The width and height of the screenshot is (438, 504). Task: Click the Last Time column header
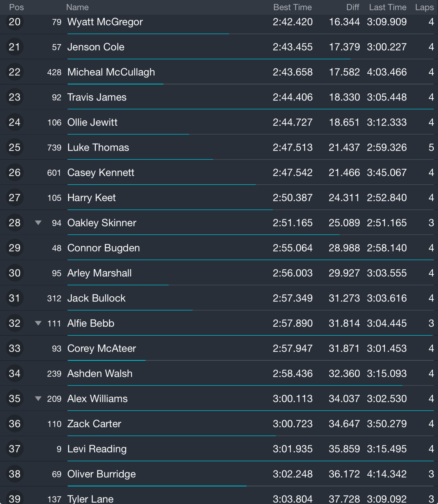387,7
